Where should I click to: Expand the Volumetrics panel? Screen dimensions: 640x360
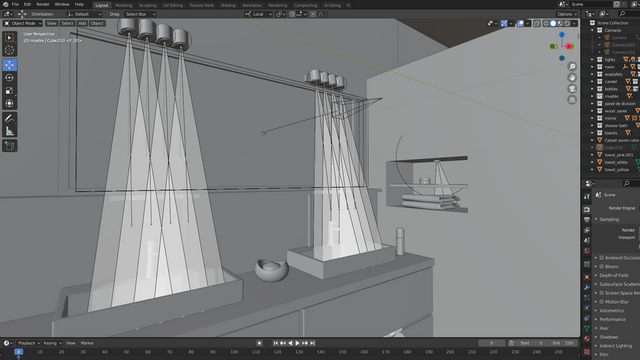(596, 311)
